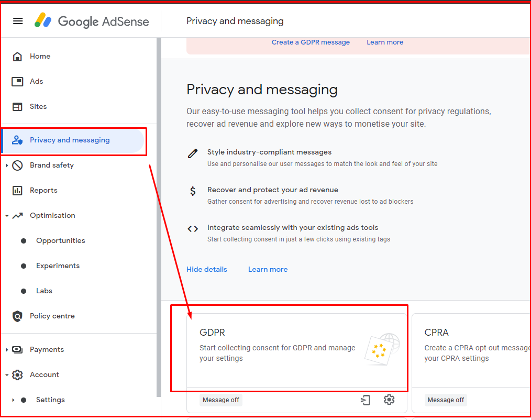This screenshot has height=420, width=531.
Task: Click Learn more beside Hide details
Action: click(268, 270)
